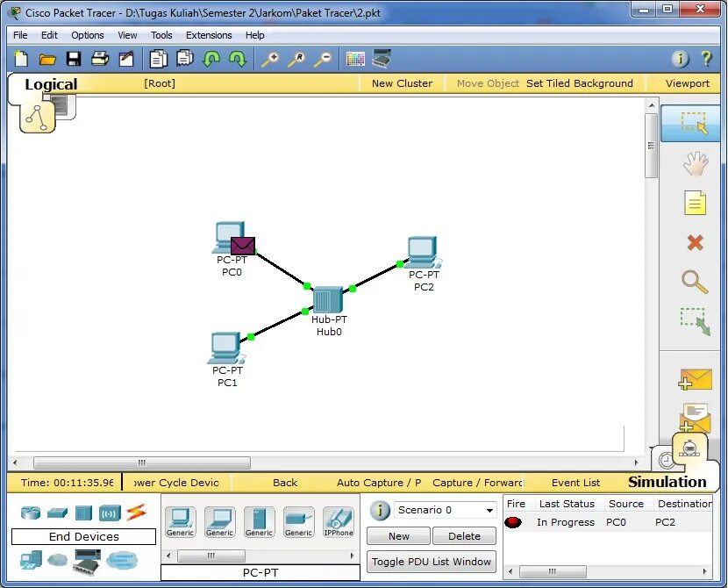Open the Custom Devices Dialog icon
Viewport: 728px width, 588px height.
pyautogui.click(x=382, y=59)
